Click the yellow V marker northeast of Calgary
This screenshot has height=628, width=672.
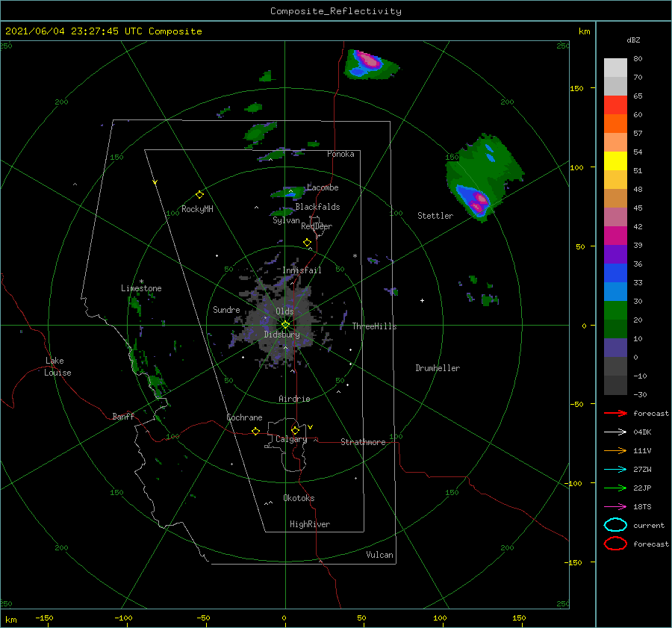311,427
